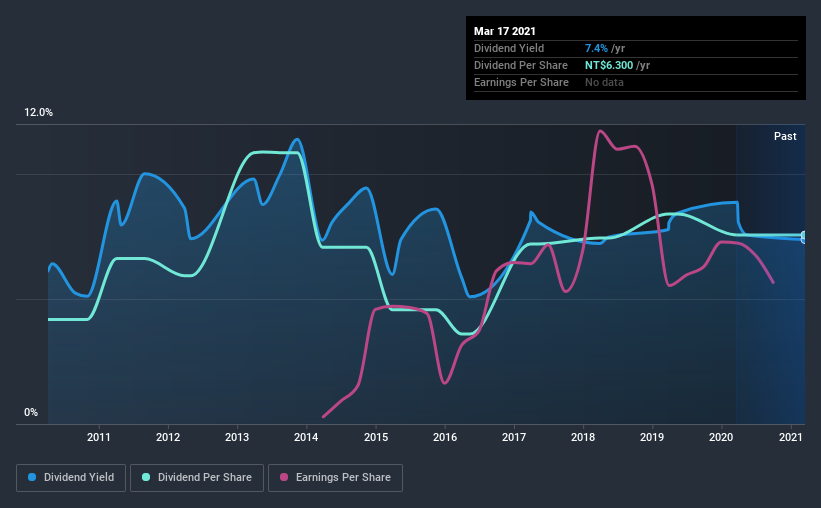Click the teal Dividend Per Share legend dot
The height and width of the screenshot is (508, 821).
click(x=146, y=477)
